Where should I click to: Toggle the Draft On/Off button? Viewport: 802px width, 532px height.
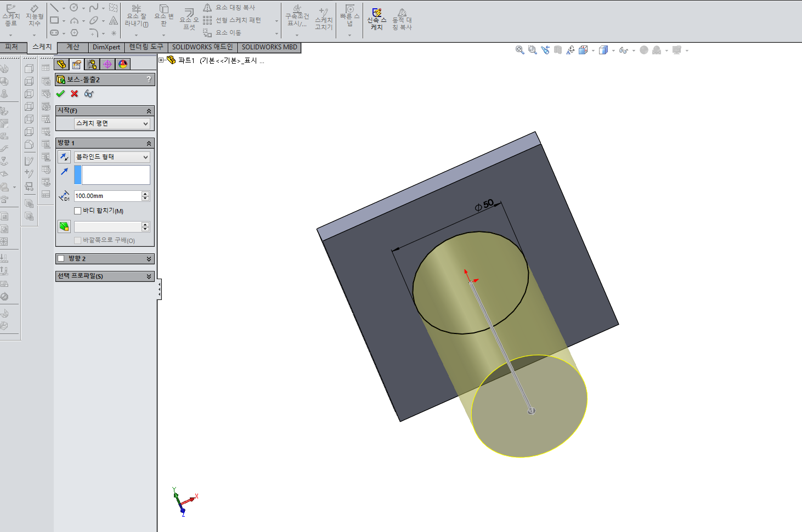point(64,227)
